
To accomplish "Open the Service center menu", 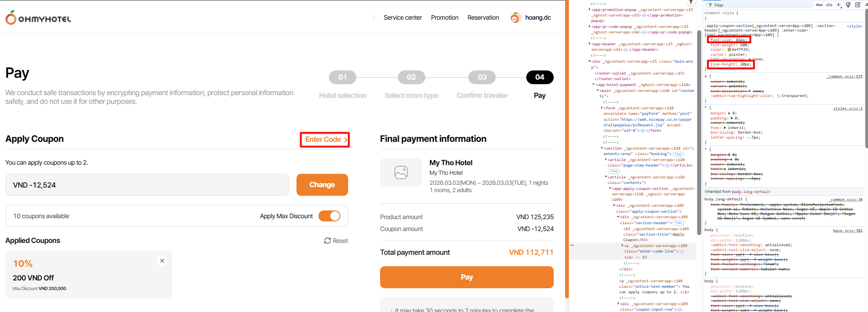I will point(402,18).
